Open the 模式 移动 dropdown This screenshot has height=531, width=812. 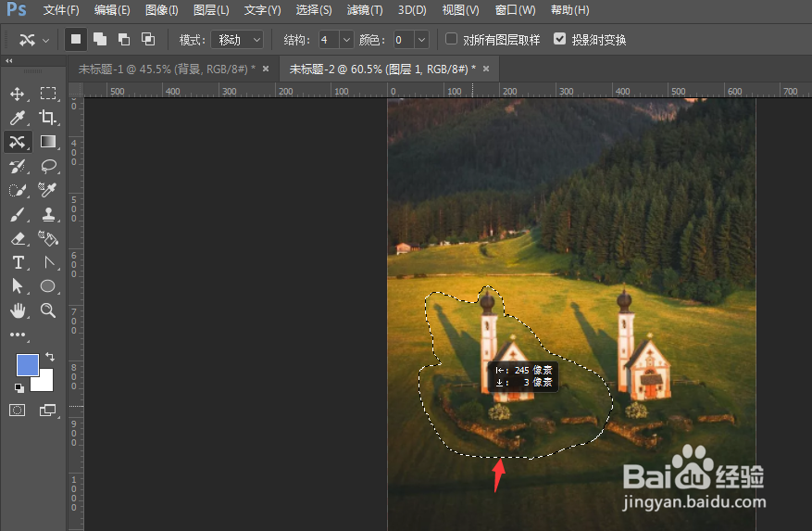click(x=237, y=40)
